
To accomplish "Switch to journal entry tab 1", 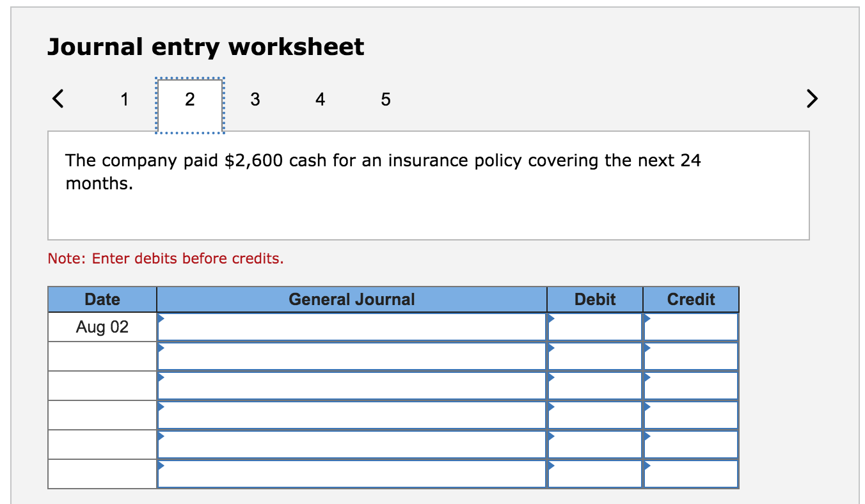I will click(125, 99).
